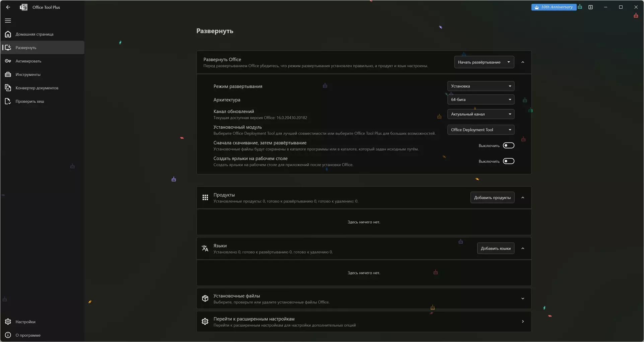Image resolution: width=644 pixels, height=342 pixels.
Task: Go to Домашняя страница
Action: click(x=43, y=34)
